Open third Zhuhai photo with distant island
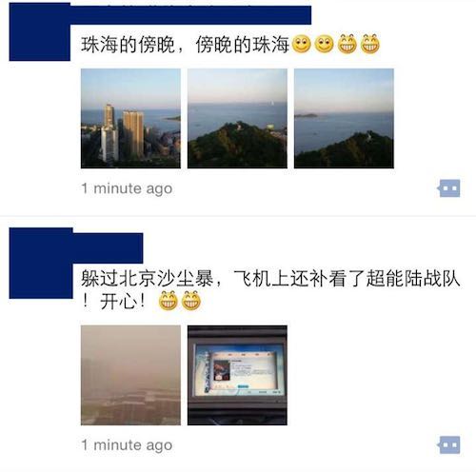476x472 pixels. pos(344,118)
